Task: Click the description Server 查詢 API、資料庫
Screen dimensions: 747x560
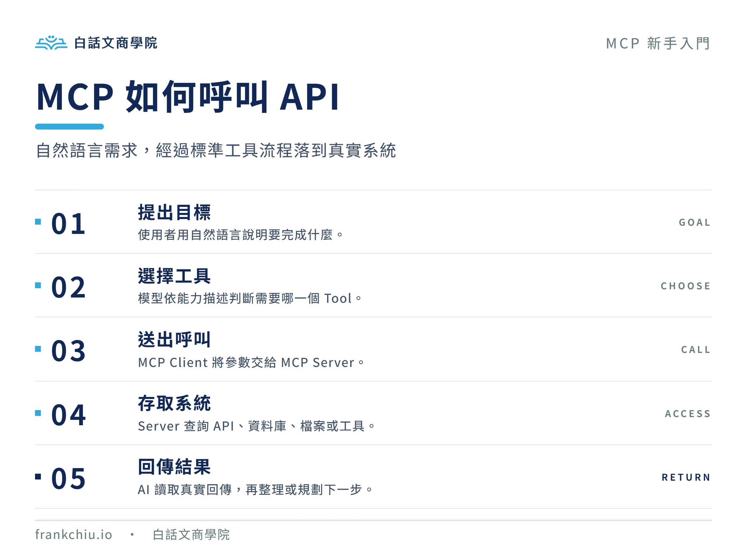Action: [257, 426]
